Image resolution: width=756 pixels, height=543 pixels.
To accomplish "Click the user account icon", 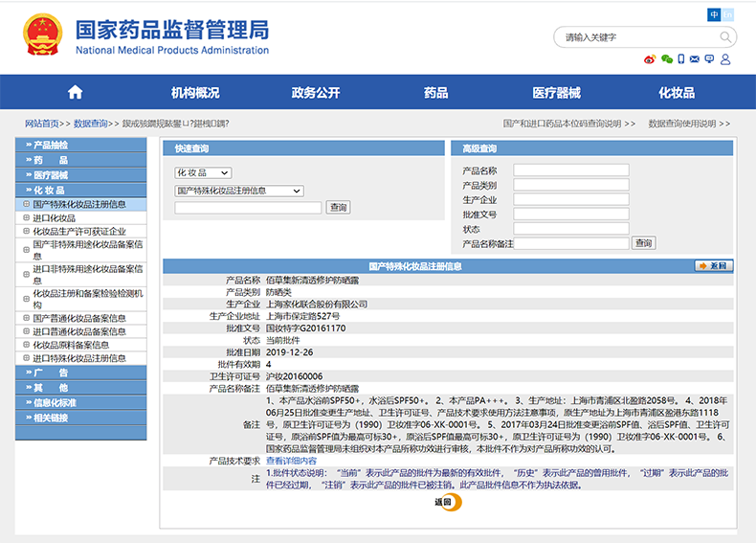I will click(x=725, y=59).
